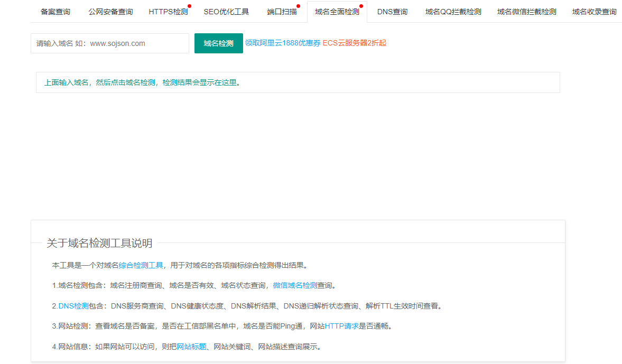Go to 端口扫描 tab
The width and height of the screenshot is (622, 364).
pyautogui.click(x=282, y=12)
